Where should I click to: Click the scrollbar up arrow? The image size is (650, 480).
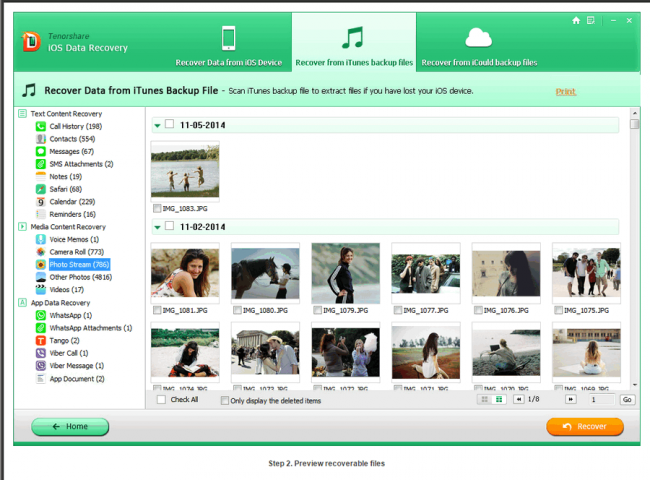pos(634,113)
